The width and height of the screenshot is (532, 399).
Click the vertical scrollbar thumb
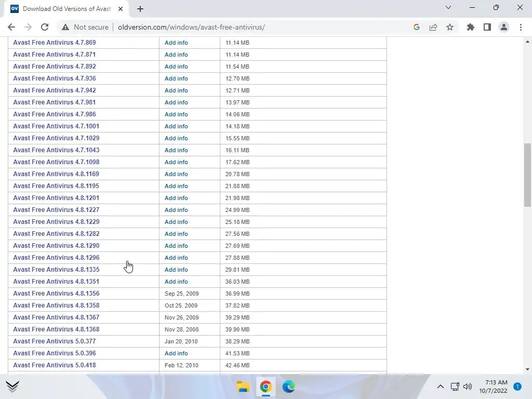527,175
